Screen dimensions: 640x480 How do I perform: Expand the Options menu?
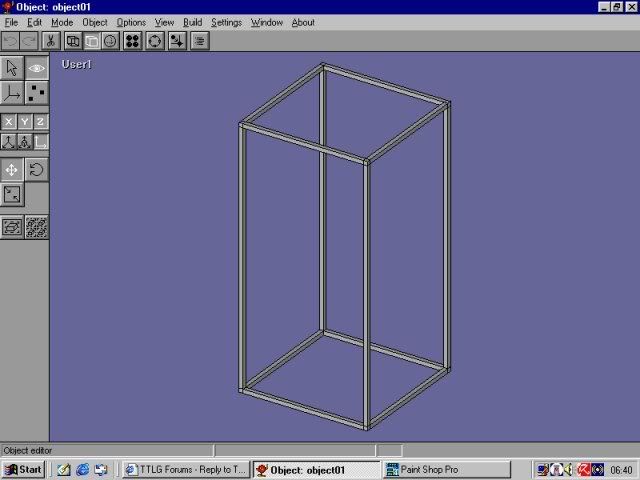pyautogui.click(x=131, y=22)
